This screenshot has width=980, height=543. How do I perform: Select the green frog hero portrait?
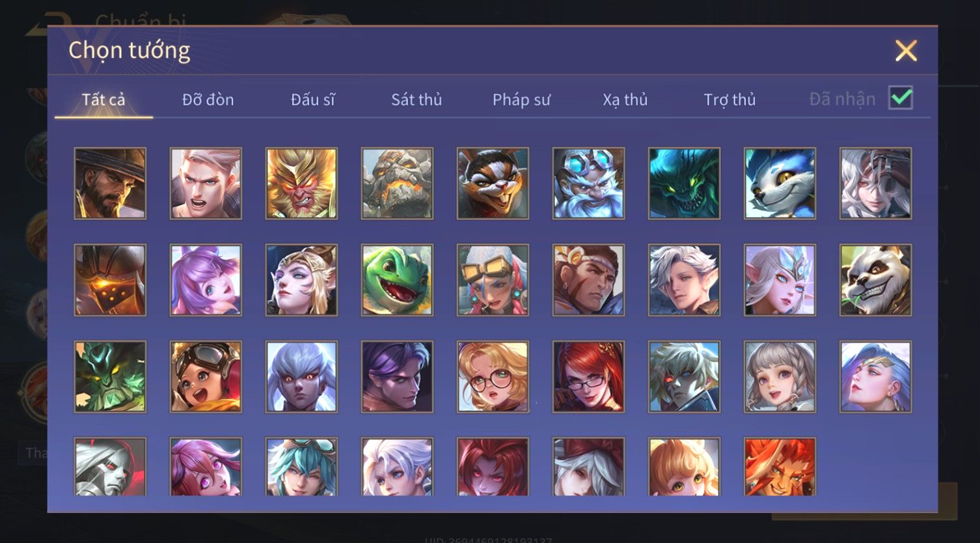click(397, 280)
